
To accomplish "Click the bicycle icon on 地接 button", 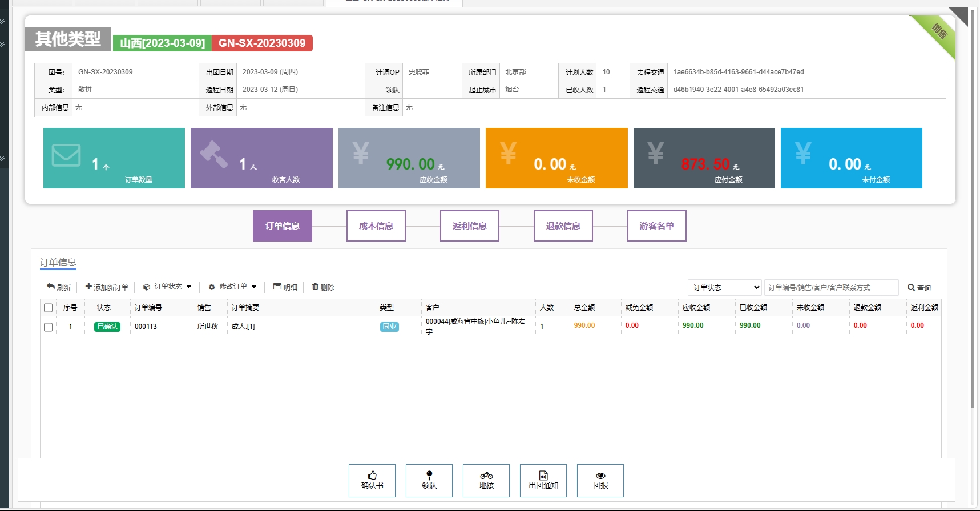I will 486,475.
